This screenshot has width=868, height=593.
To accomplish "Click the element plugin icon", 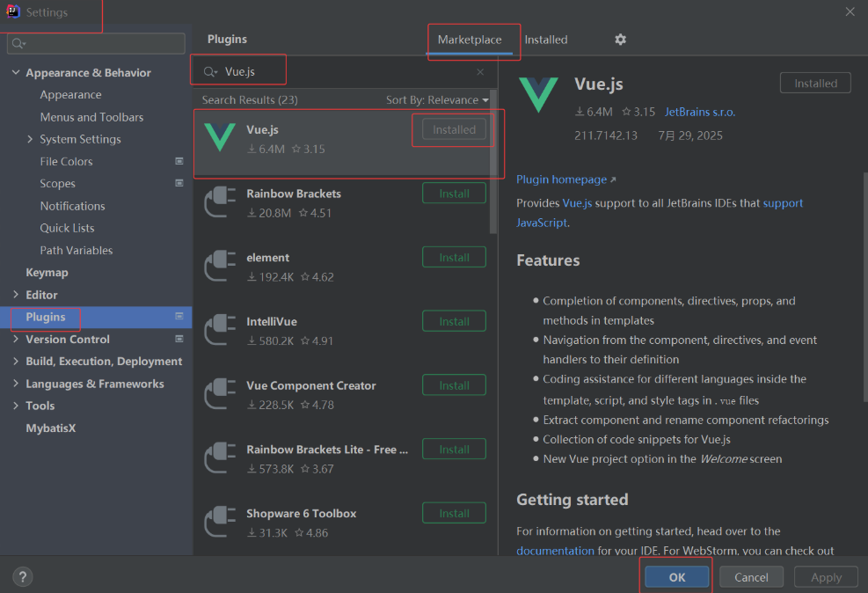I will [x=220, y=266].
